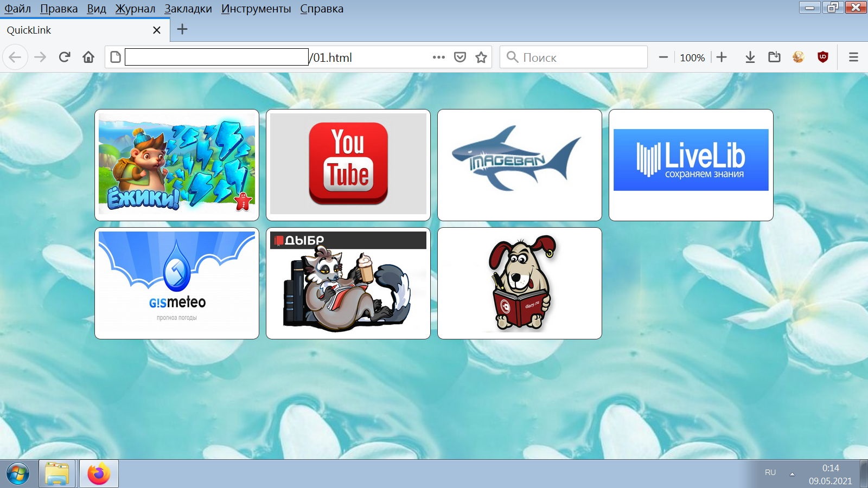Open the Windows Start menu
Image resolution: width=868 pixels, height=488 pixels.
click(x=18, y=474)
